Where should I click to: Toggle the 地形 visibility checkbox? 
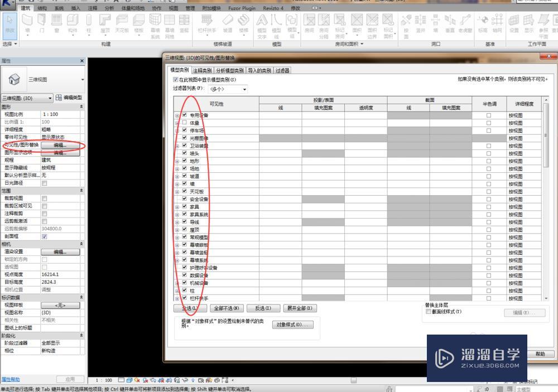tap(184, 161)
